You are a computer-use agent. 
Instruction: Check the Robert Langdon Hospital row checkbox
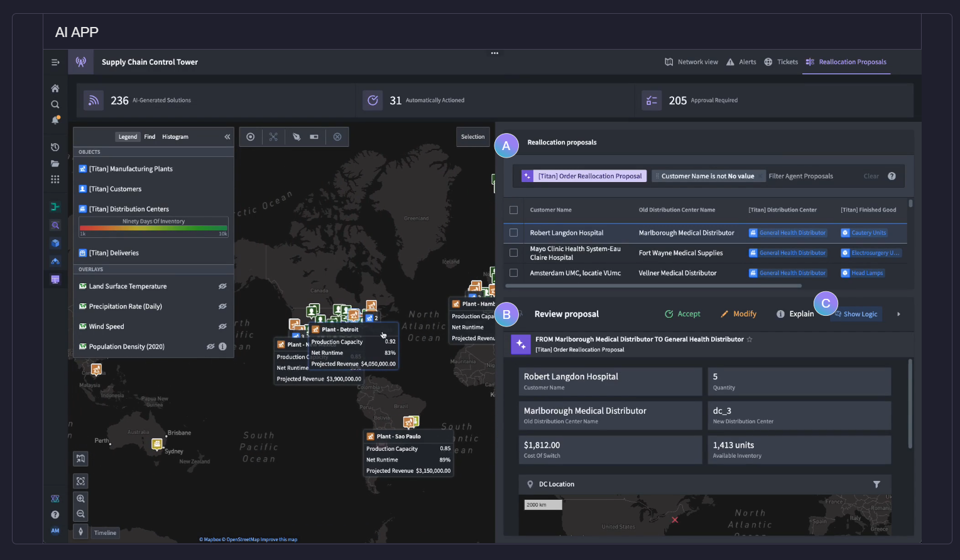(x=513, y=233)
